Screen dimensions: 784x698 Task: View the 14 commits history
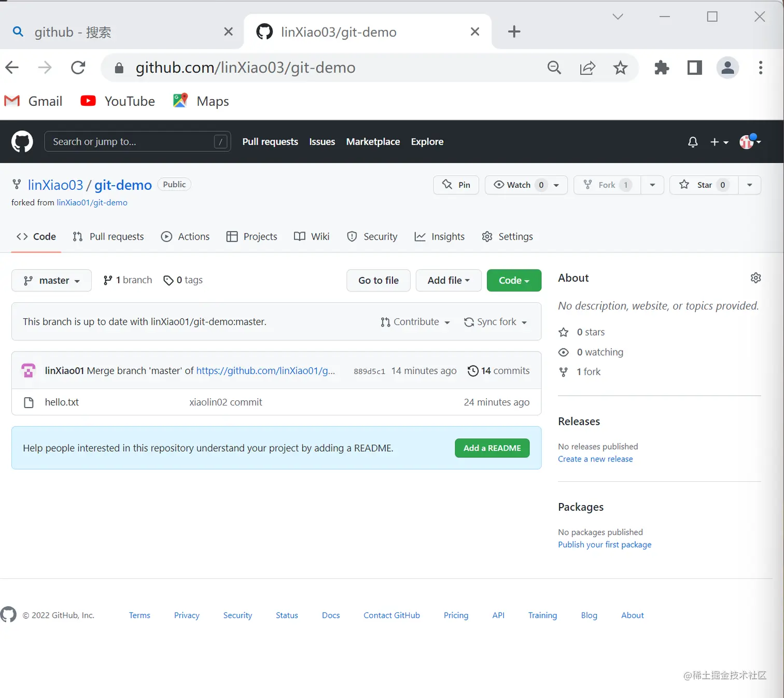pos(499,371)
